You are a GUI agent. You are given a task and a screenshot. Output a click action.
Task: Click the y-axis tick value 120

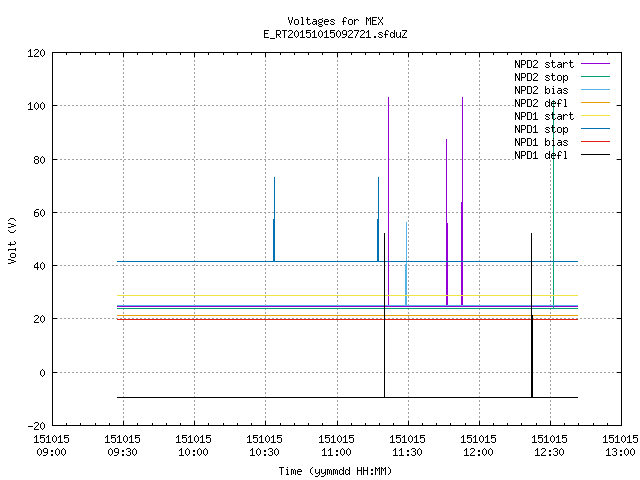pos(36,53)
